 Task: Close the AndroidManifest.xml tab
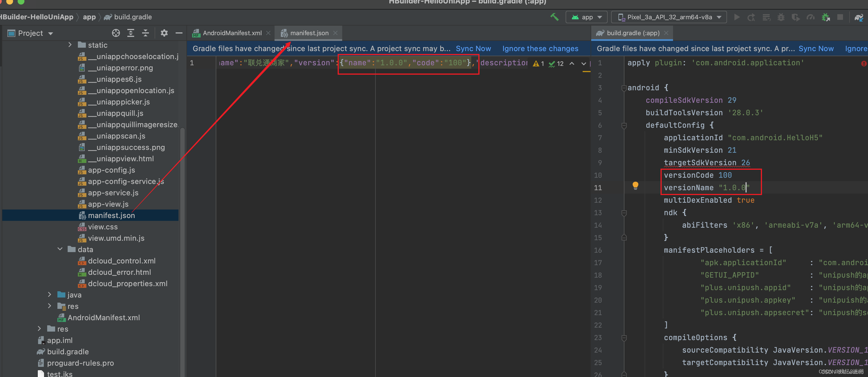point(268,33)
